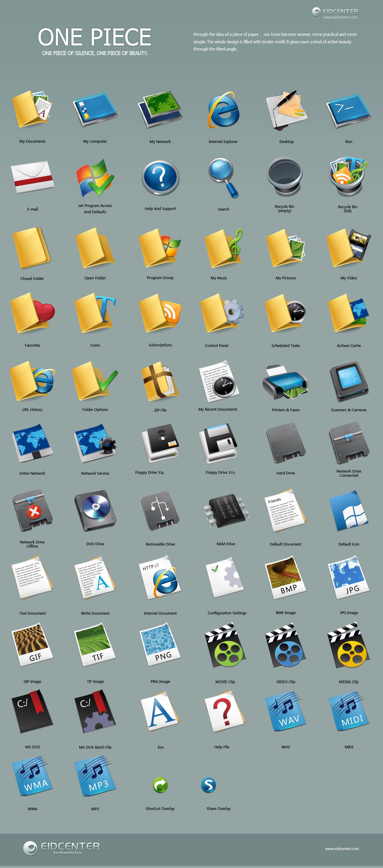Visit www.eidcenter.com link at top

point(340,17)
